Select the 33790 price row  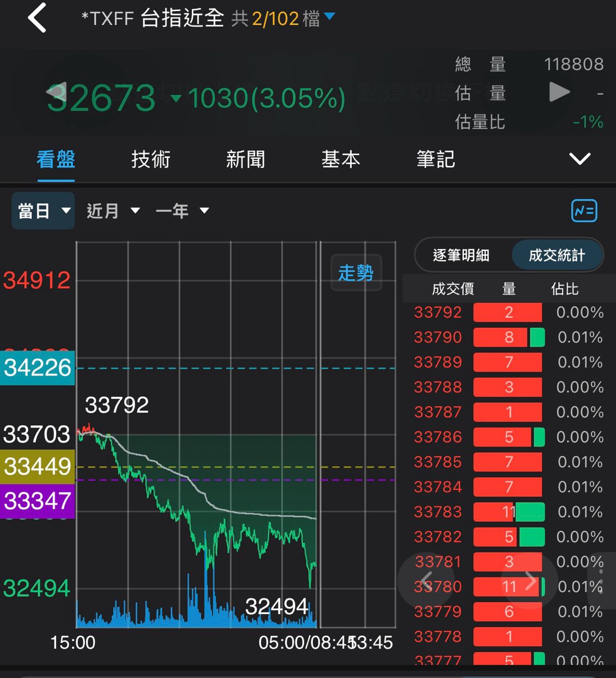point(438,337)
